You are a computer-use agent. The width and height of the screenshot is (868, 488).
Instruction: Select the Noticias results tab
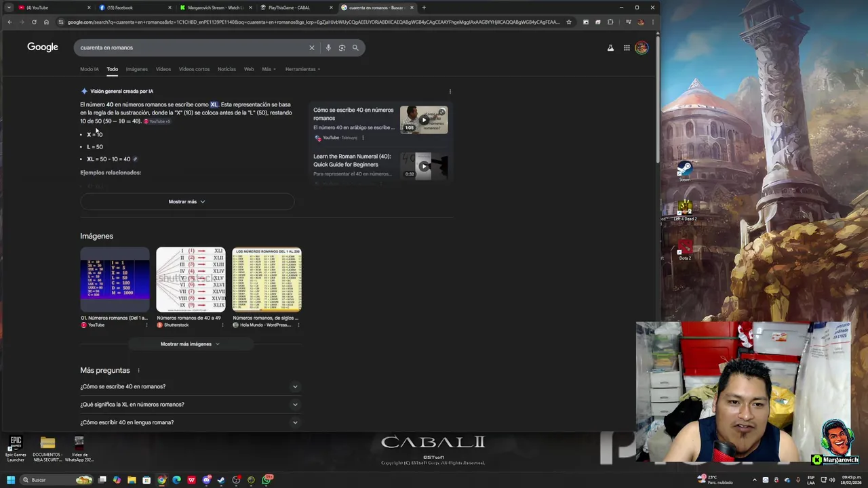[x=226, y=69]
